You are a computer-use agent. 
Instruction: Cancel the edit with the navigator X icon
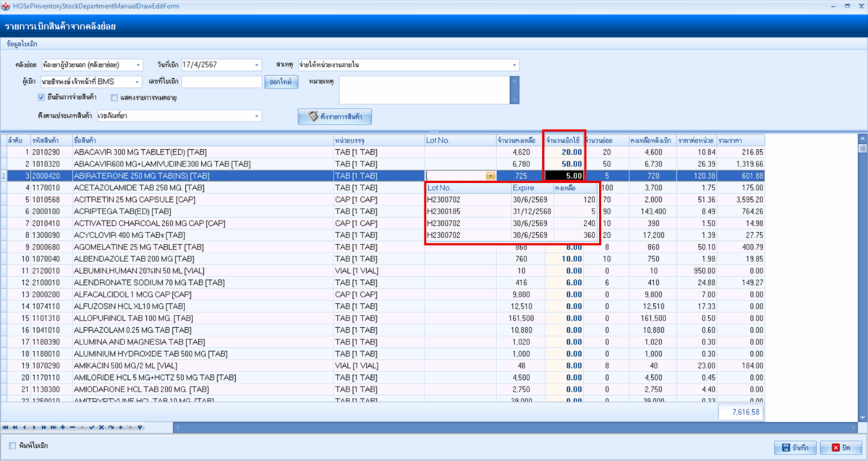[101, 428]
